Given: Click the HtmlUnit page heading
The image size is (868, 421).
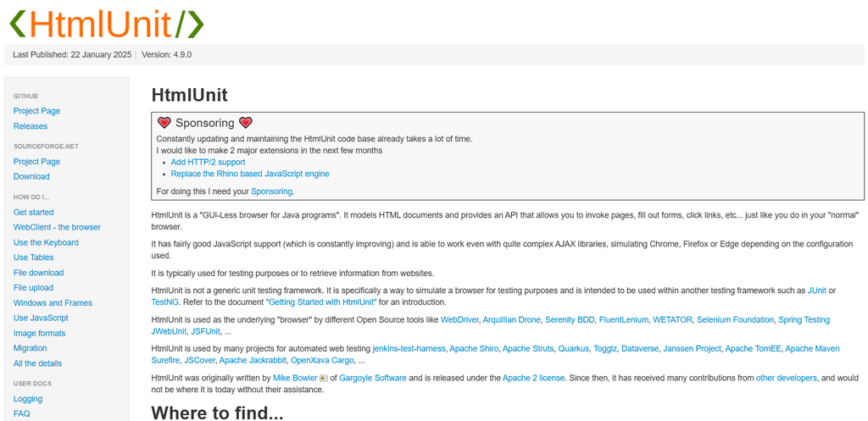Looking at the screenshot, I should tap(189, 95).
